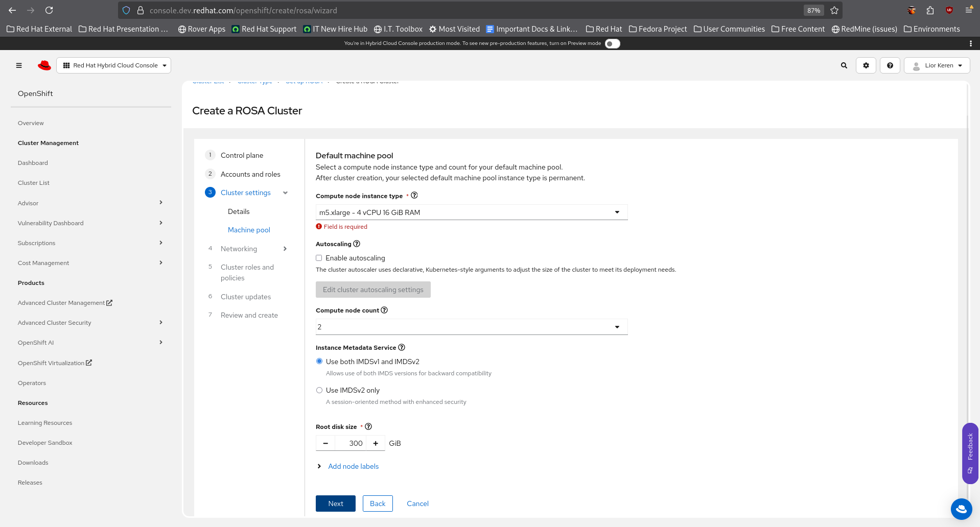The height and width of the screenshot is (527, 980).
Task: Bookmark this page with the star icon
Action: click(834, 10)
